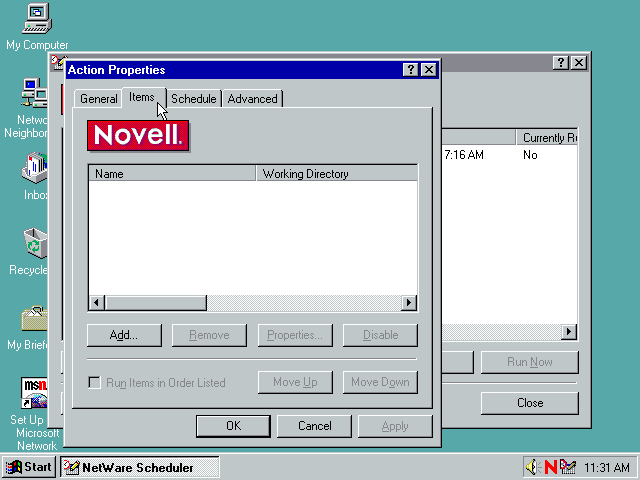
Task: Click the Name column header
Action: click(172, 173)
